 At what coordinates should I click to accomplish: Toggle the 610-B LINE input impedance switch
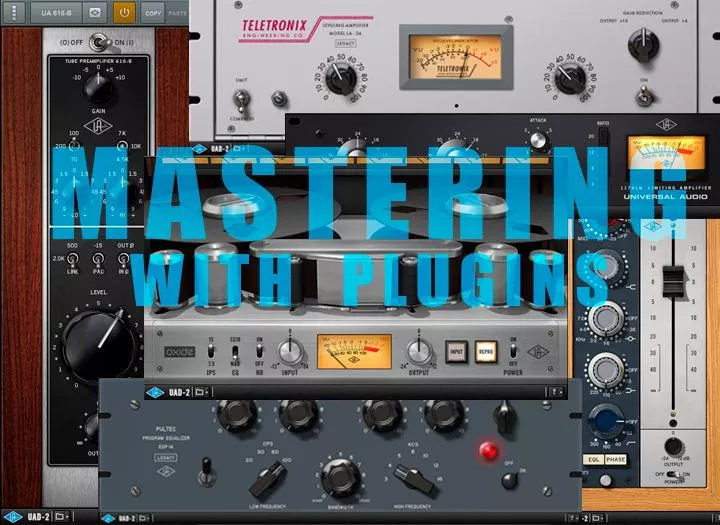72,260
